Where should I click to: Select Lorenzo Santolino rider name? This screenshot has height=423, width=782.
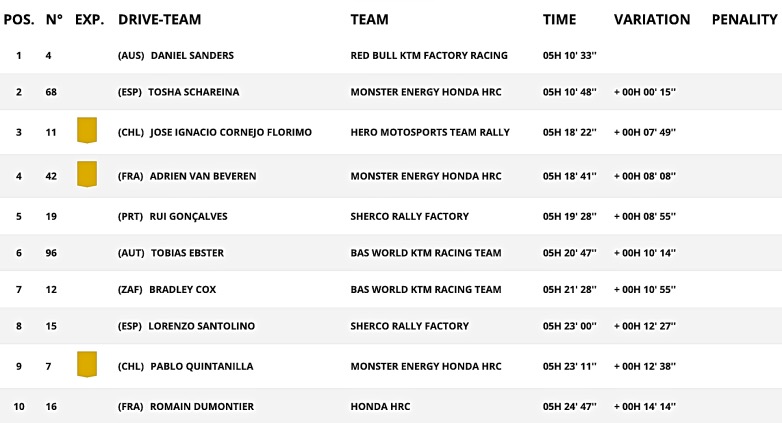pos(200,326)
